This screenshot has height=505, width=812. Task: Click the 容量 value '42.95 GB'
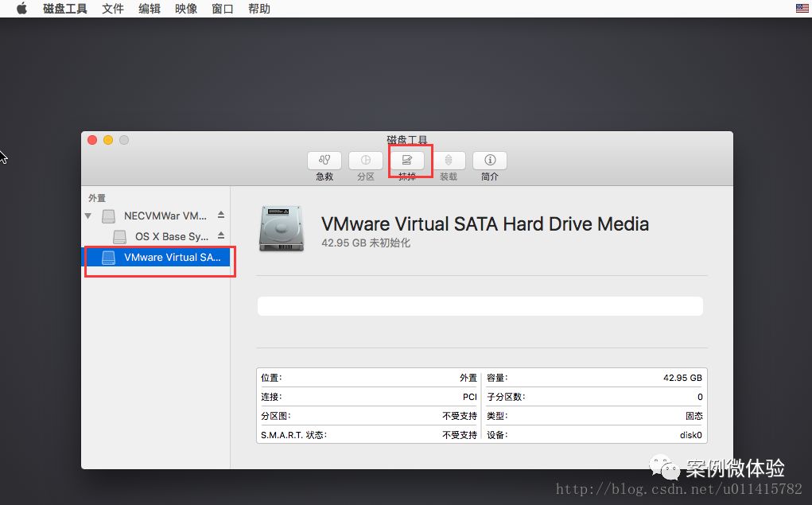tap(682, 378)
